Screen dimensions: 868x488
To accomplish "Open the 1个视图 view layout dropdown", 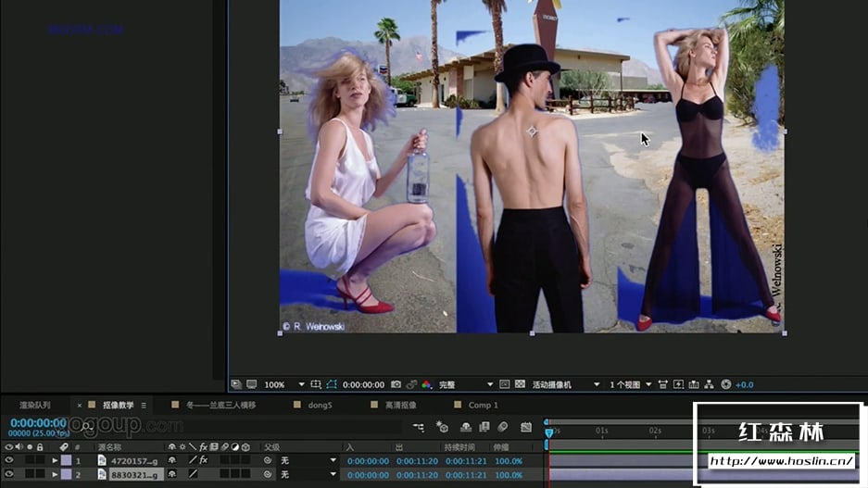I will pyautogui.click(x=631, y=384).
